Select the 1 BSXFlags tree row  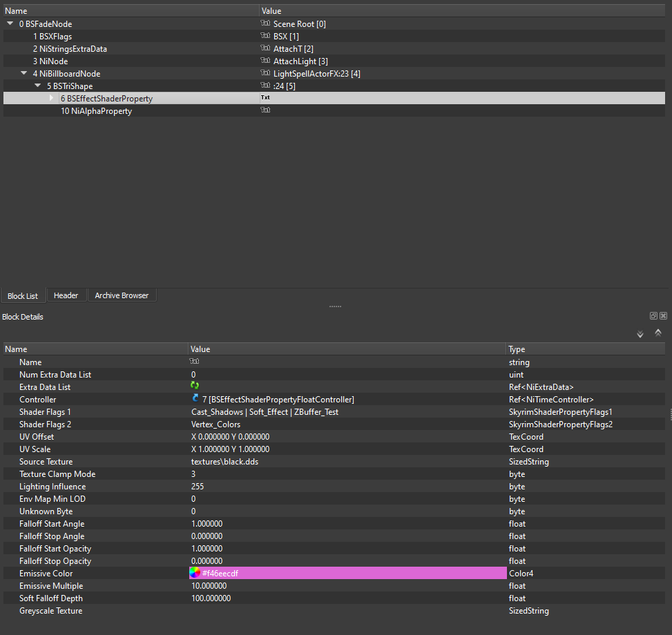point(334,37)
